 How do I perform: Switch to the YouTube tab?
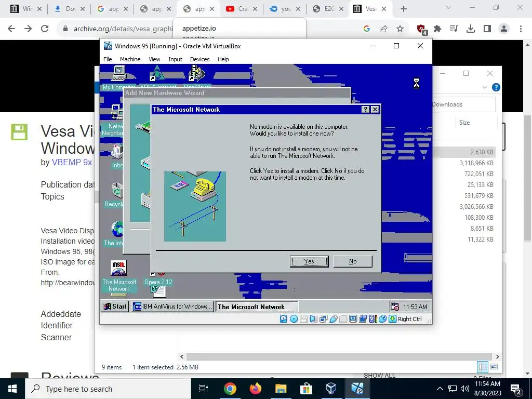pyautogui.click(x=242, y=9)
